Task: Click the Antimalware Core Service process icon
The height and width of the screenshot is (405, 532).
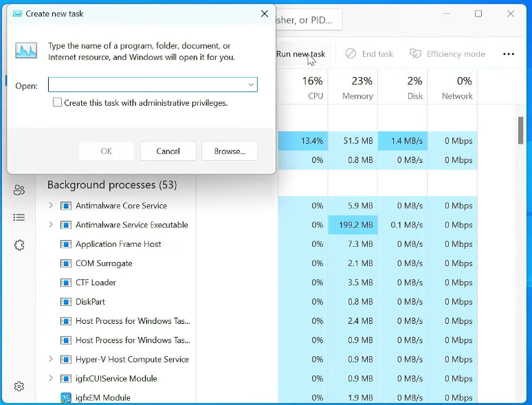Action: (x=66, y=206)
